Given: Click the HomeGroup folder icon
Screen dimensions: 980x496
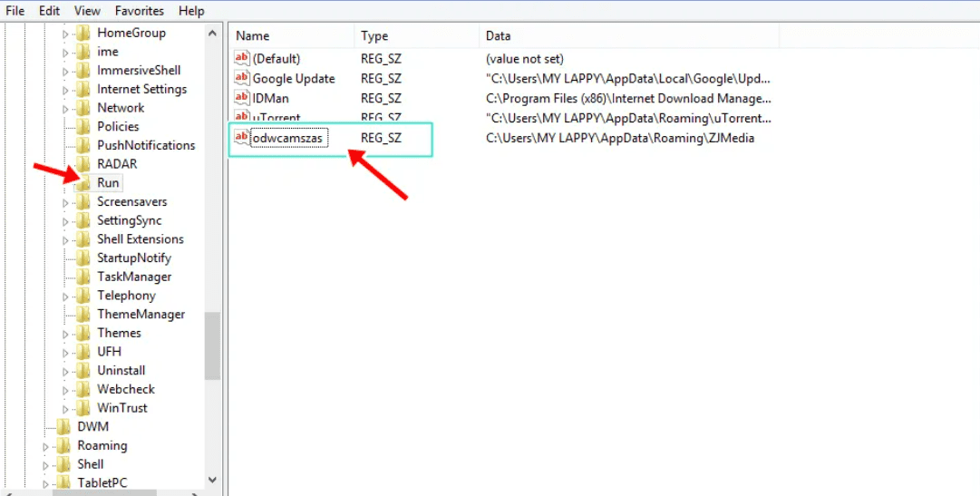Looking at the screenshot, I should (83, 33).
